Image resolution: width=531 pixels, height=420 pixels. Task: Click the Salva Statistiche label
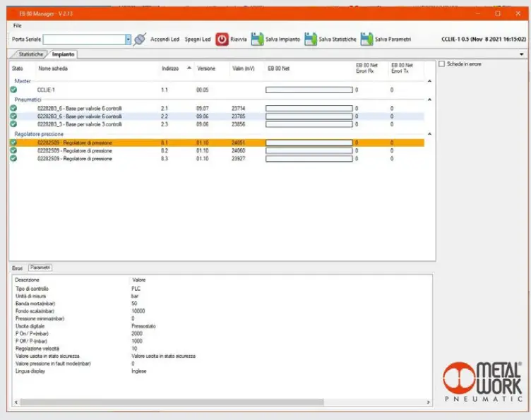tap(338, 40)
